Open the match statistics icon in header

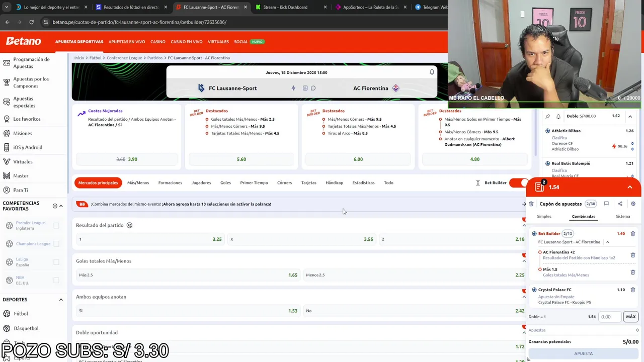pyautogui.click(x=305, y=88)
